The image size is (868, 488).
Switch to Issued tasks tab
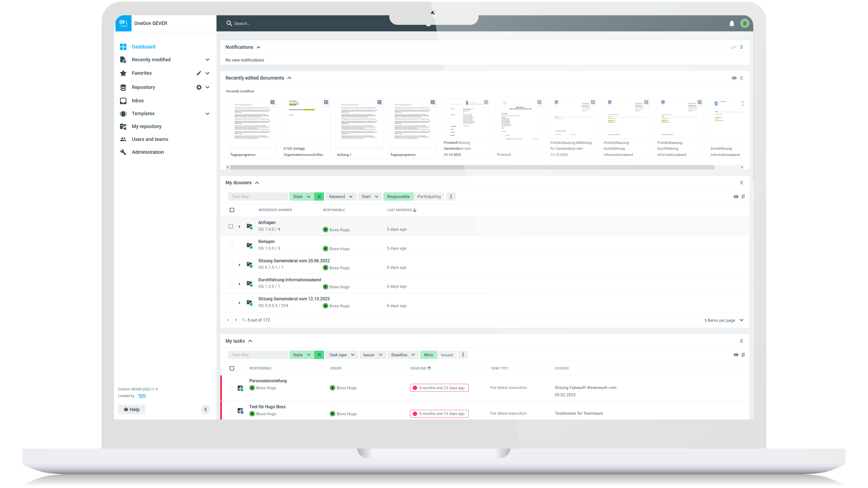coord(447,355)
